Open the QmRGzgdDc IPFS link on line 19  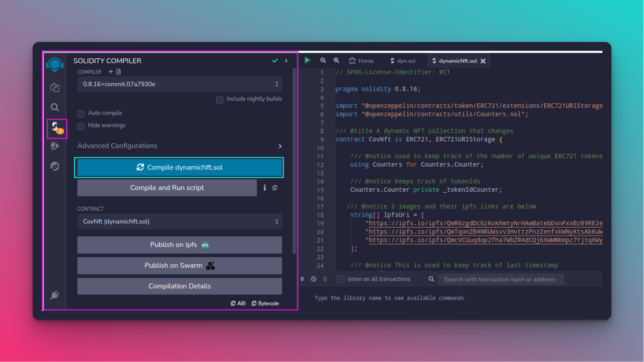pos(486,223)
